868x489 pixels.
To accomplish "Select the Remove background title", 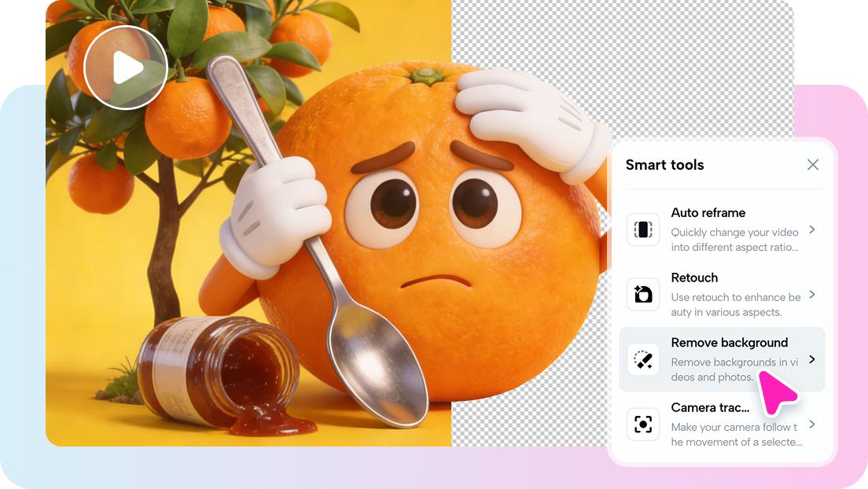I will click(x=729, y=343).
